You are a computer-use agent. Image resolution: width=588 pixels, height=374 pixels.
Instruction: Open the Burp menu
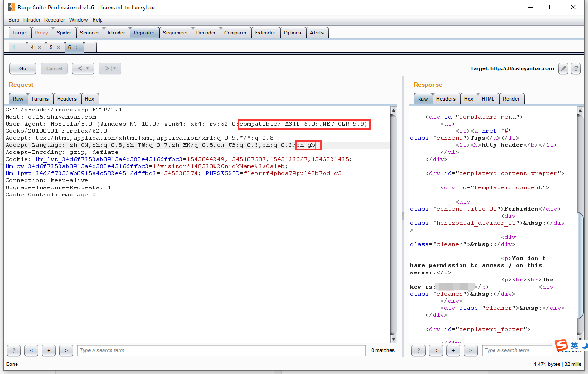pos(14,20)
